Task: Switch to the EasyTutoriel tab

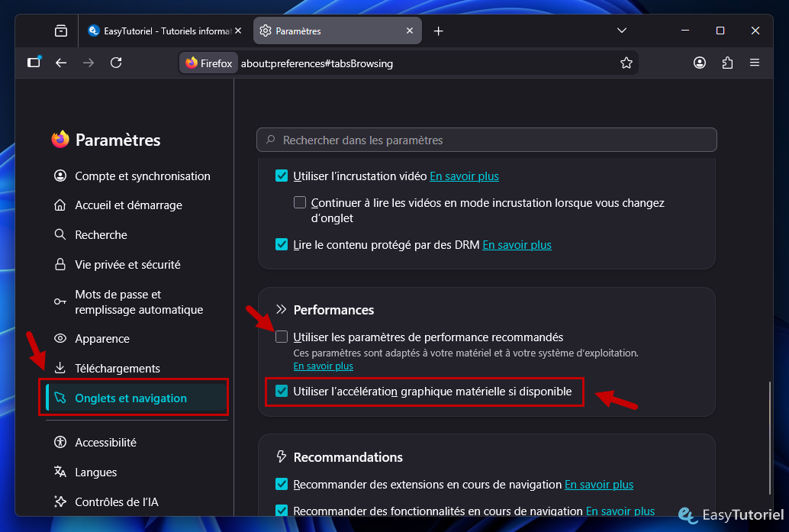Action: 165,31
